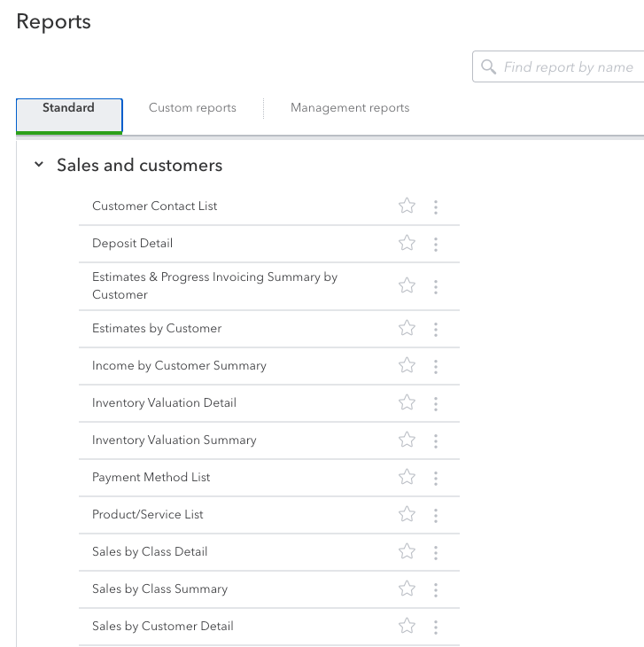The height and width of the screenshot is (647, 644).
Task: Click the magnifier icon in search box
Action: pos(489,66)
